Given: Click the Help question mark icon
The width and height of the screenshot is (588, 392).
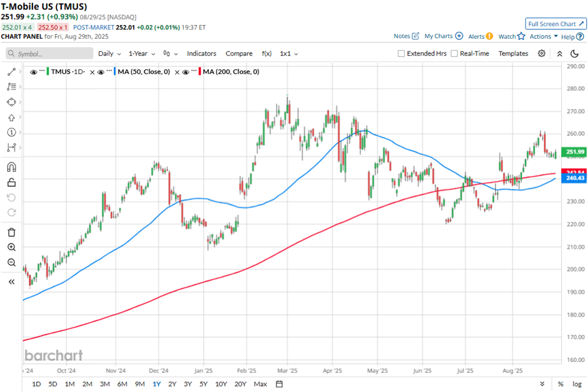Looking at the screenshot, I should click(580, 37).
